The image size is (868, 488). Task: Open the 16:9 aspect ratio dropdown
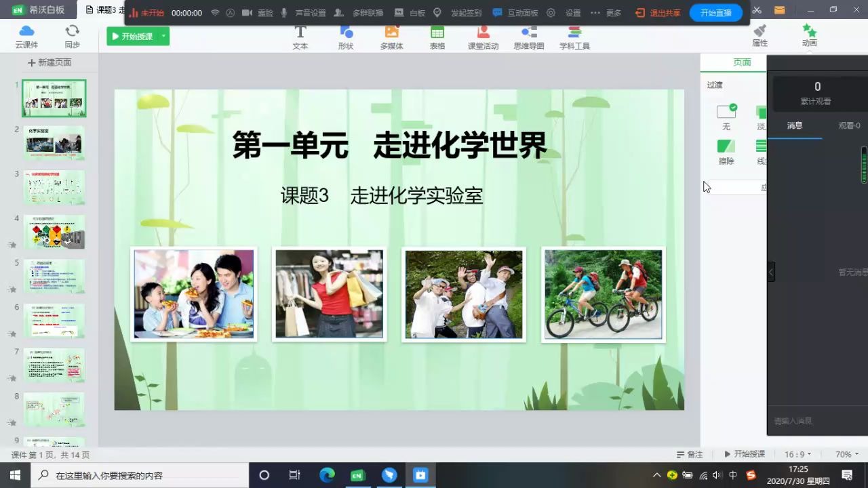(798, 454)
